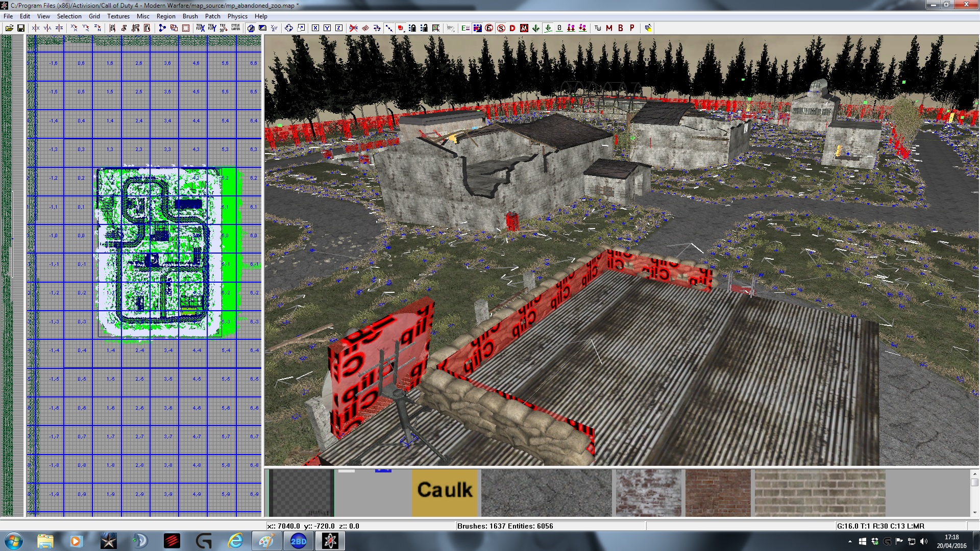Viewport: 980px width, 551px height.
Task: Click the Tu toolbar button
Action: point(598,28)
